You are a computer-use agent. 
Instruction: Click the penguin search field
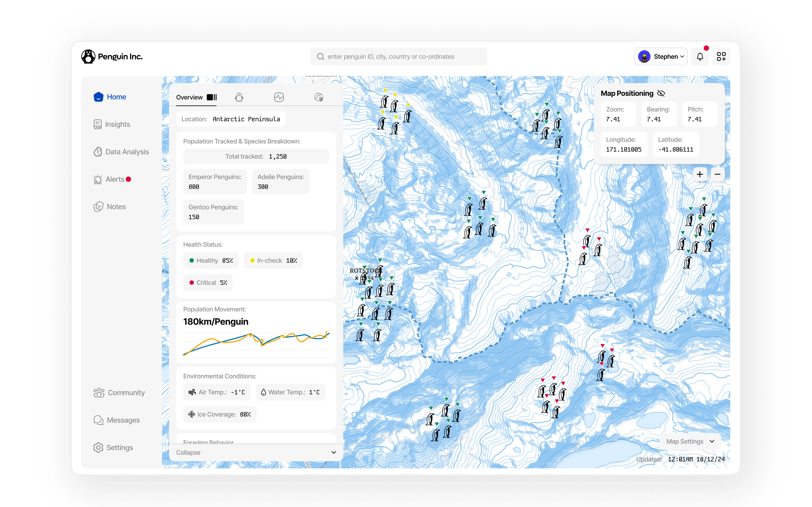pyautogui.click(x=399, y=57)
